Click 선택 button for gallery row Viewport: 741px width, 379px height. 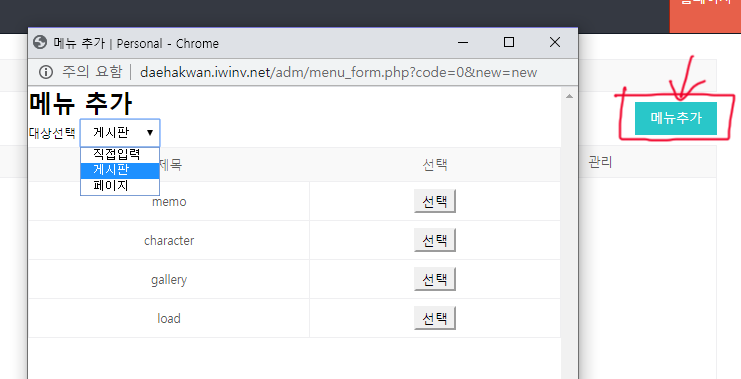click(435, 279)
